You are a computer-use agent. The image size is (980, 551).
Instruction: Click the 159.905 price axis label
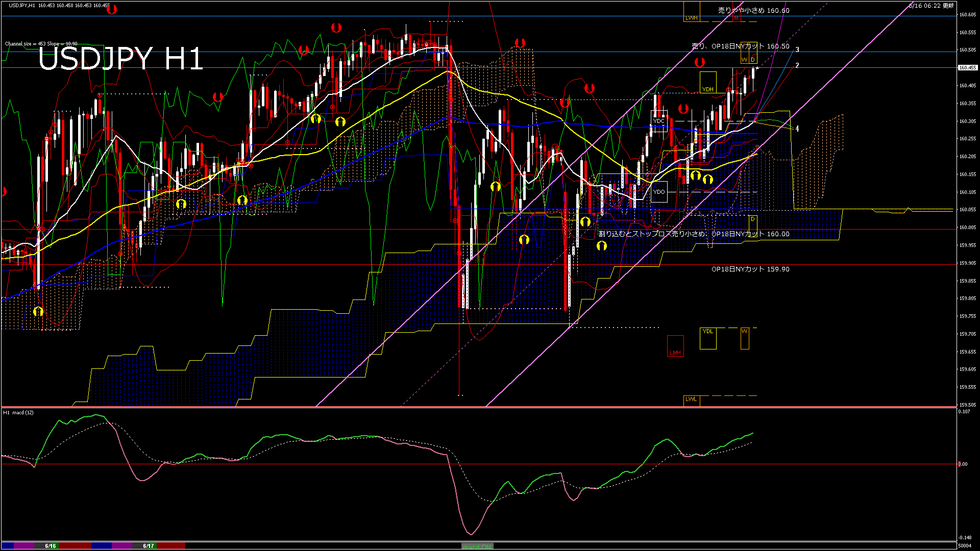tap(968, 263)
